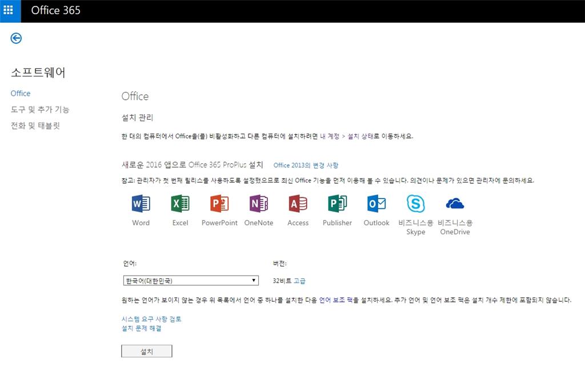585x392 pixels.
Task: Click the Office 365 header title
Action: [x=55, y=10]
